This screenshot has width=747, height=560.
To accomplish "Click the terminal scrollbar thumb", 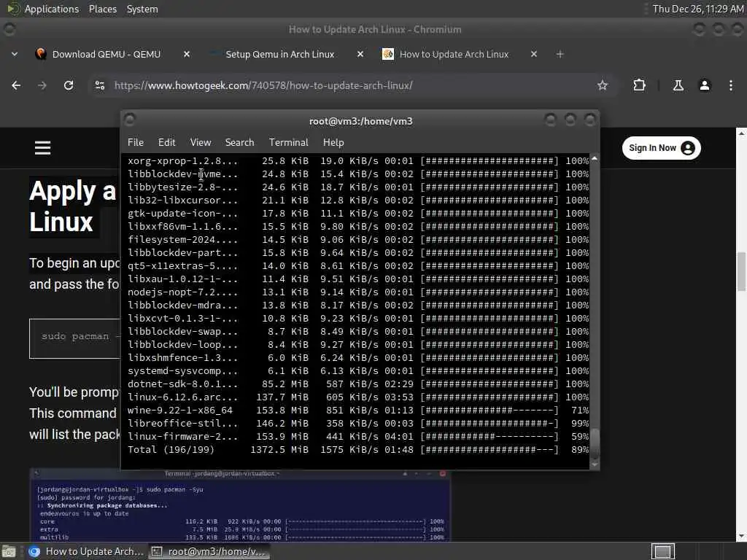I will tap(595, 443).
